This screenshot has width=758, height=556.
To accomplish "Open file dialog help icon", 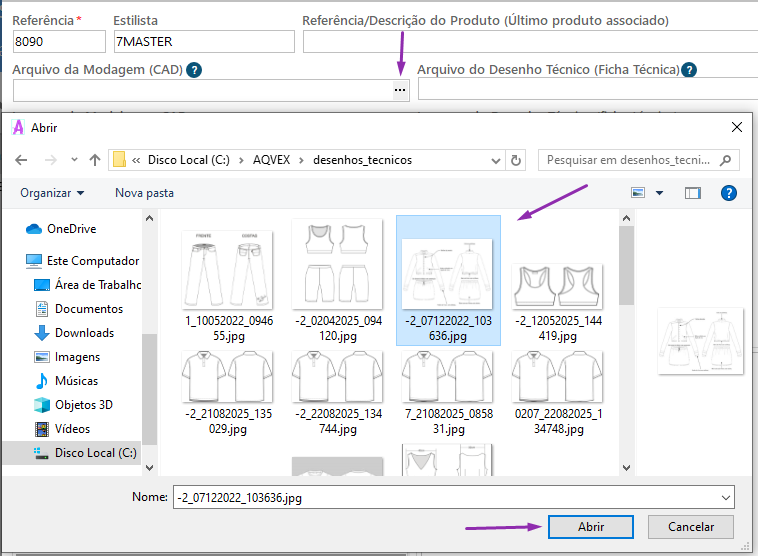I will (x=729, y=193).
